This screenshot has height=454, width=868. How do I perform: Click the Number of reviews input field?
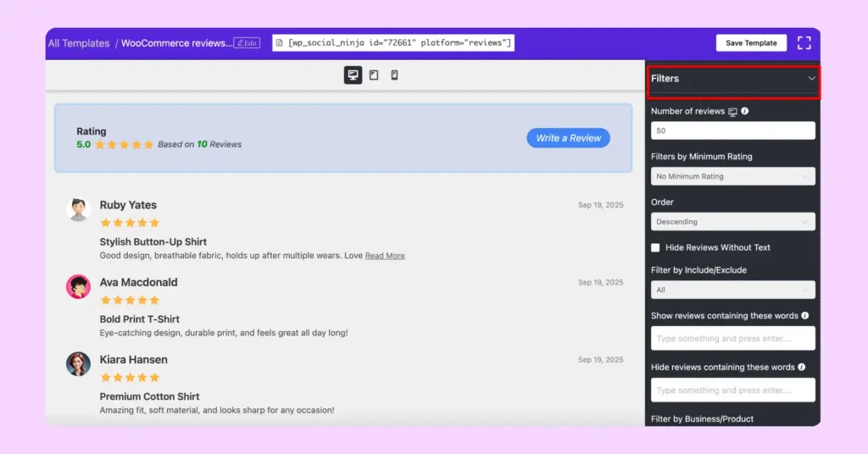(732, 130)
